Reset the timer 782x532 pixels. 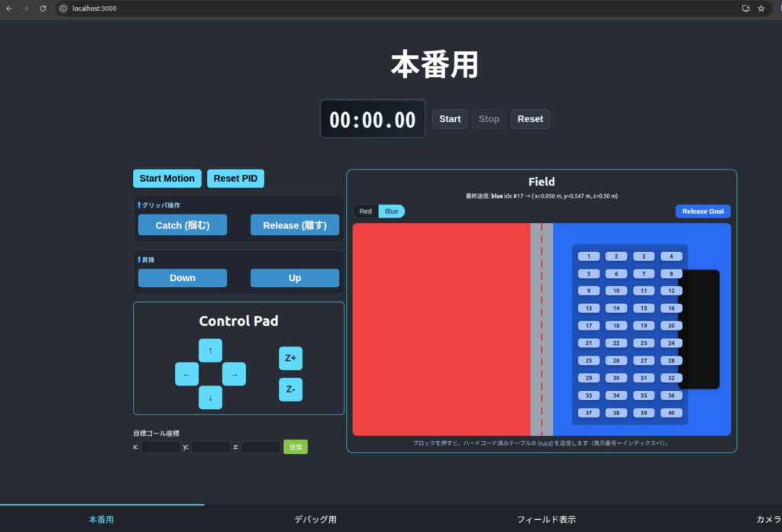[530, 119]
